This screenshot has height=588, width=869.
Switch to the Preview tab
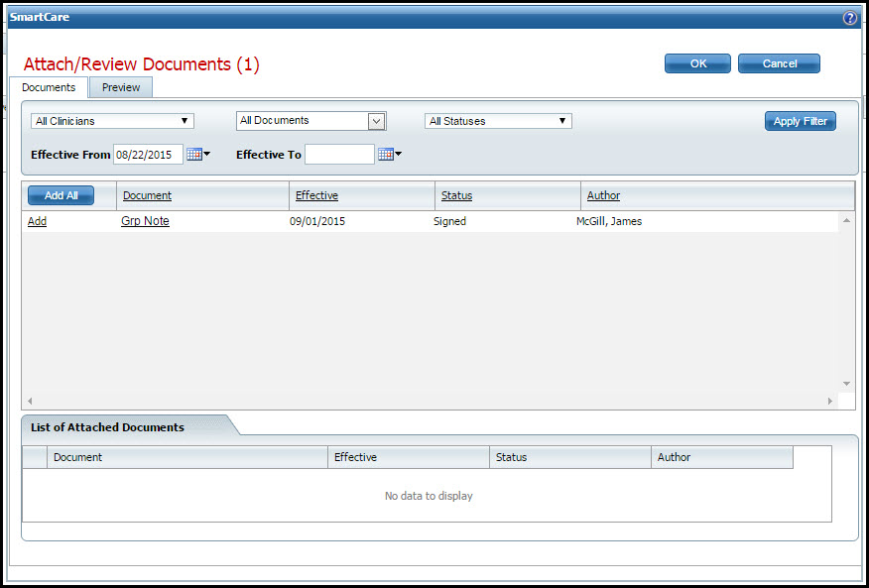click(121, 87)
